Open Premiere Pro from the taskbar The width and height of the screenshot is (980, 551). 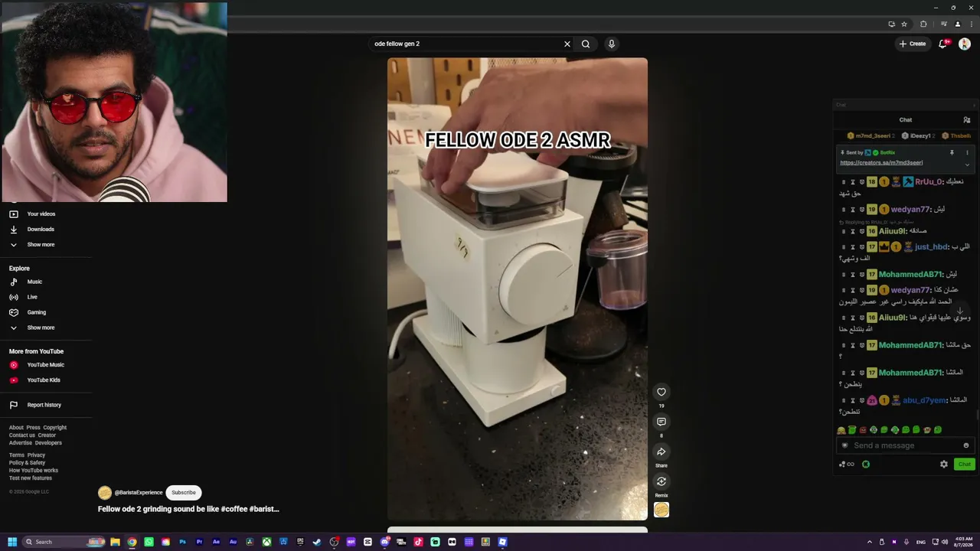[x=199, y=542]
